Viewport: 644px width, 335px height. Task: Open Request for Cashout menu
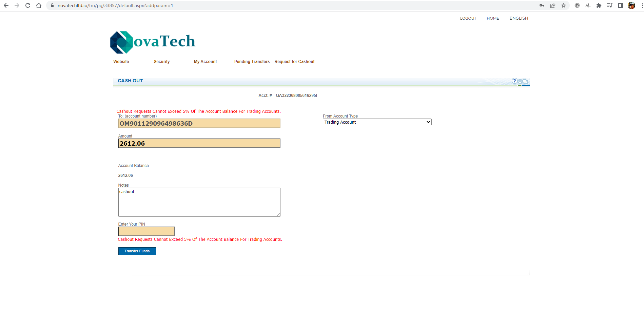click(x=295, y=62)
